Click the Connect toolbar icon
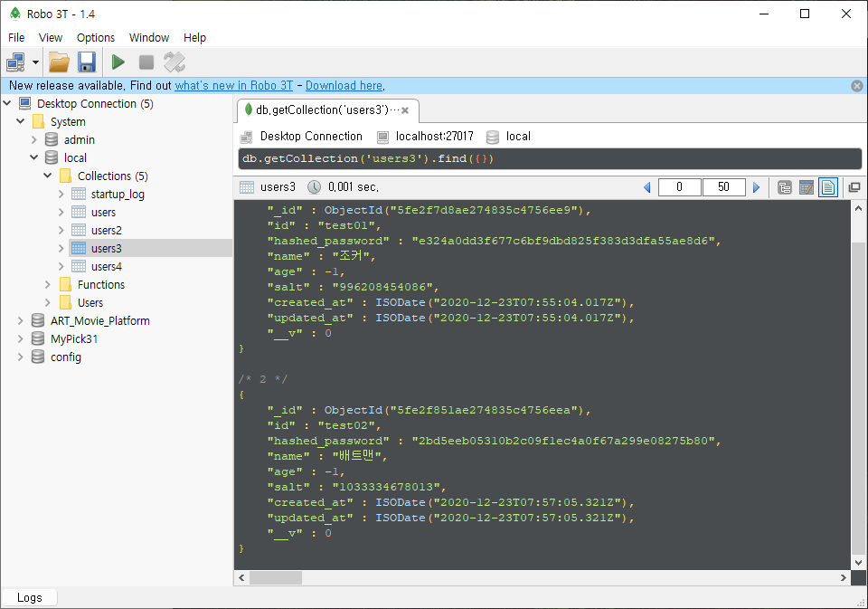The width and height of the screenshot is (868, 609). coord(15,62)
